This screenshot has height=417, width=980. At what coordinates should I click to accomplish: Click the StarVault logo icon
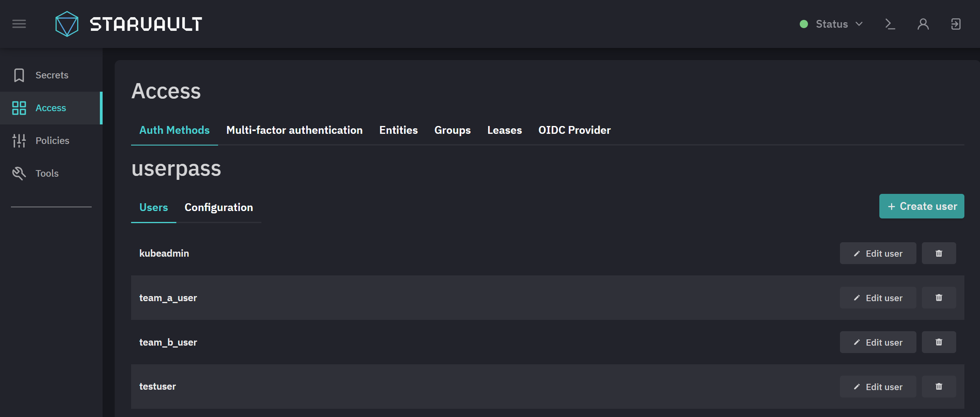(67, 24)
